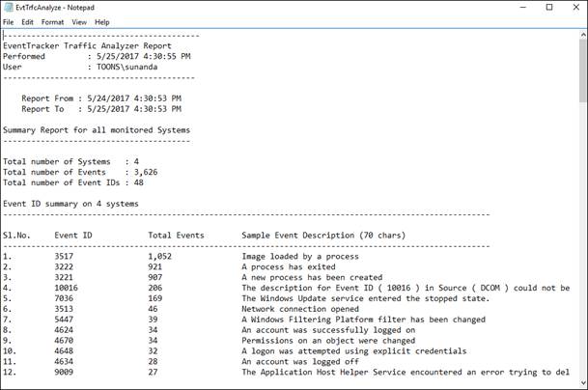Click 'A process has exited' description
Image resolution: width=588 pixels, height=390 pixels.
click(x=289, y=267)
